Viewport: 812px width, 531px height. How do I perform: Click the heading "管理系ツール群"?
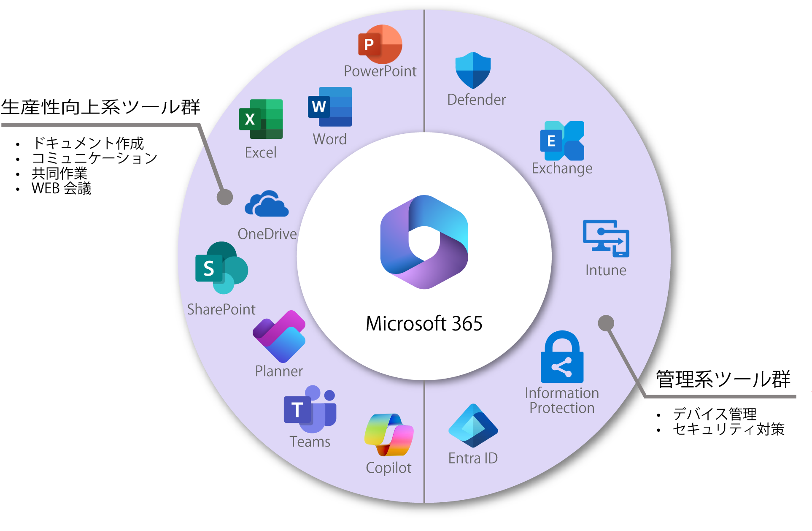(x=723, y=379)
